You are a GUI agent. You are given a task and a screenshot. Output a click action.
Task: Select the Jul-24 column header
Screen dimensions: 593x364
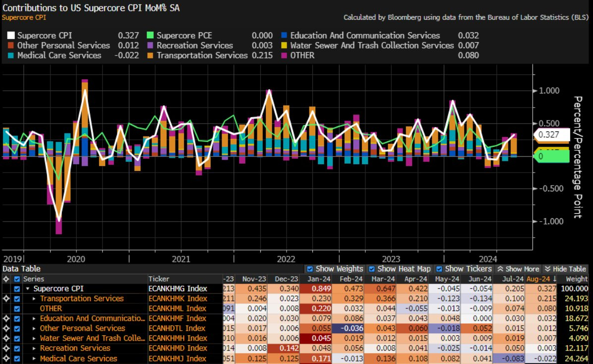point(512,279)
